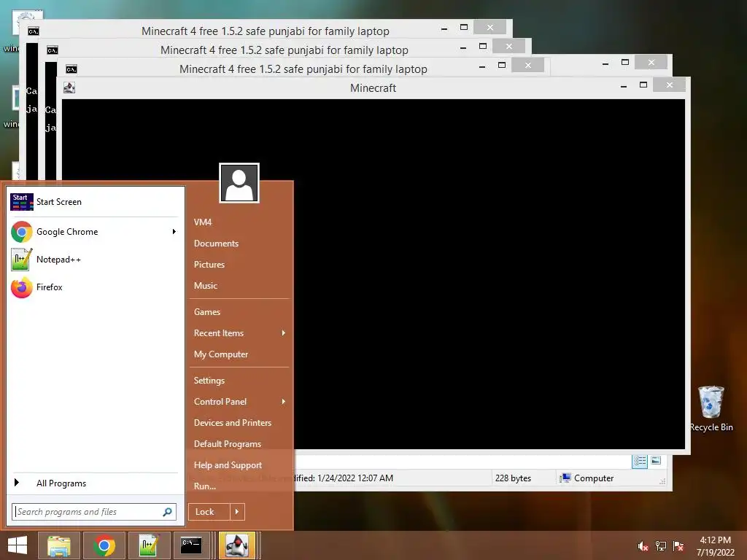The image size is (747, 560).
Task: Open shutdown options arrow next to Lock
Action: tap(237, 512)
